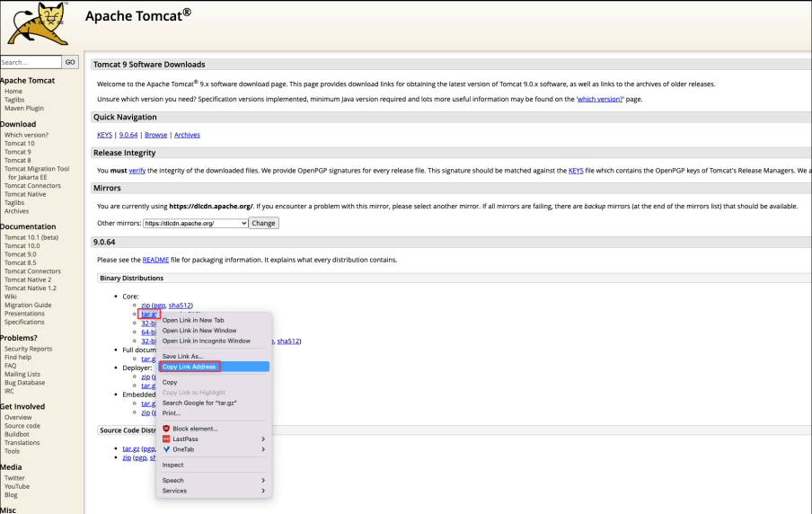812x514 pixels.
Task: Open the README link
Action: (156, 260)
